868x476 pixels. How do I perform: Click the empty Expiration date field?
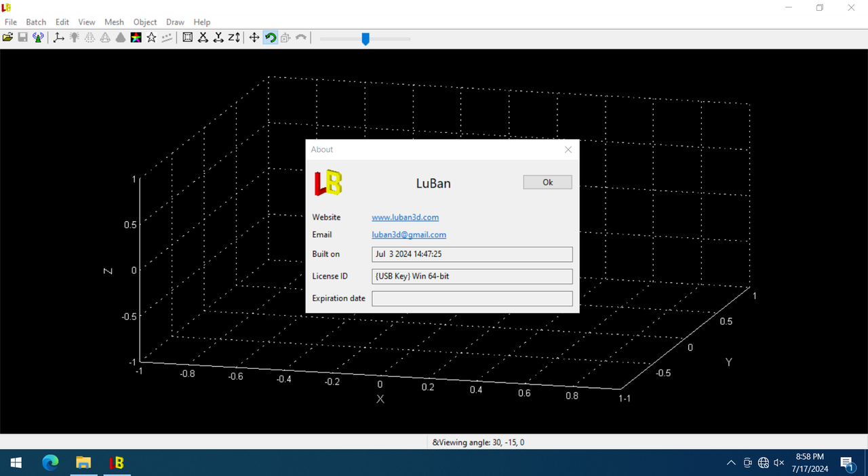(472, 298)
